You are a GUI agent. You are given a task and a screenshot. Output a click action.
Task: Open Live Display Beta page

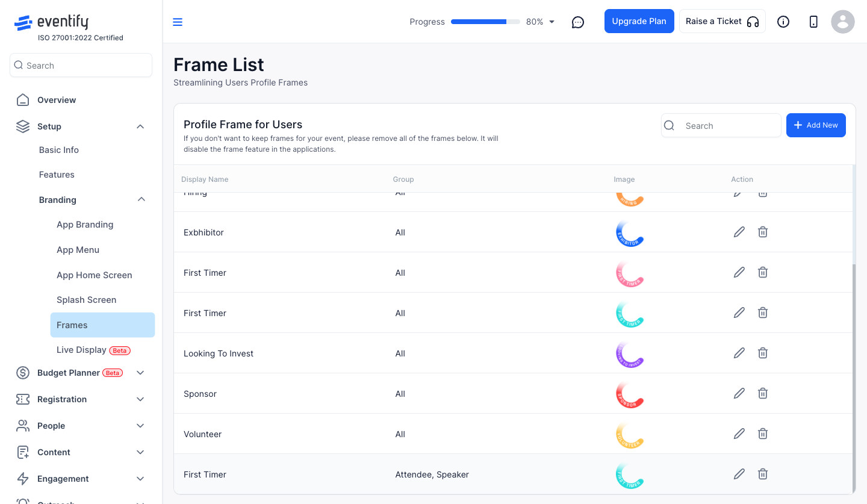click(93, 350)
